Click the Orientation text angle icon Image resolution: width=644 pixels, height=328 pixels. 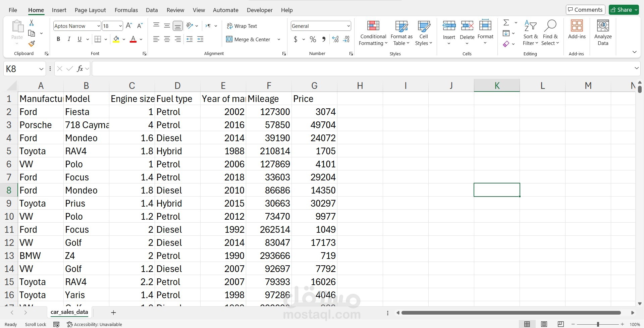[190, 26]
